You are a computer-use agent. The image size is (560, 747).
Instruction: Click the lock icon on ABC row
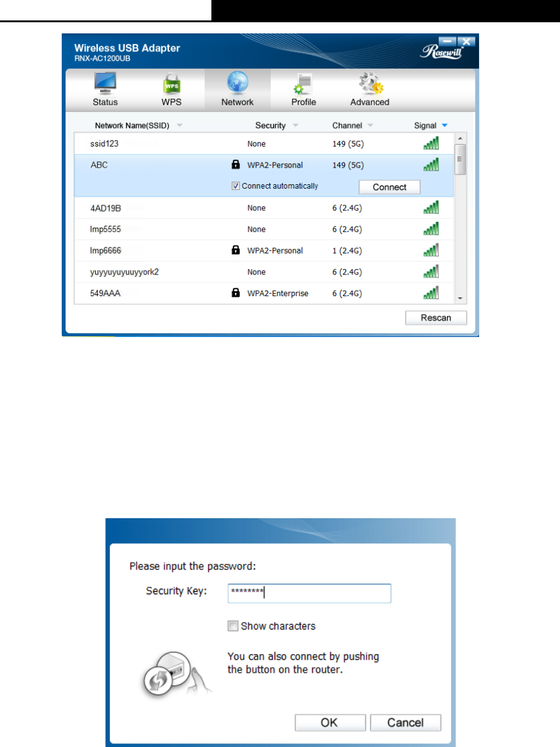click(x=235, y=165)
